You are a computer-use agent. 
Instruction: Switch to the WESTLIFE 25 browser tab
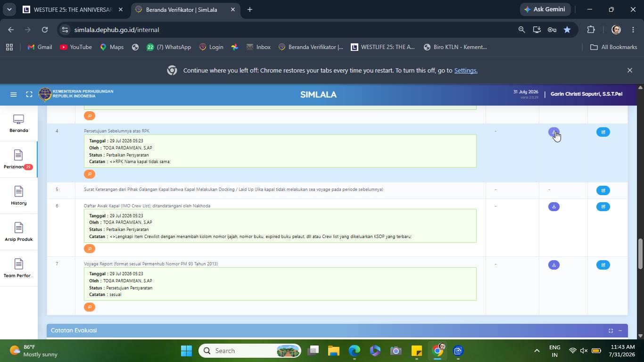click(74, 9)
